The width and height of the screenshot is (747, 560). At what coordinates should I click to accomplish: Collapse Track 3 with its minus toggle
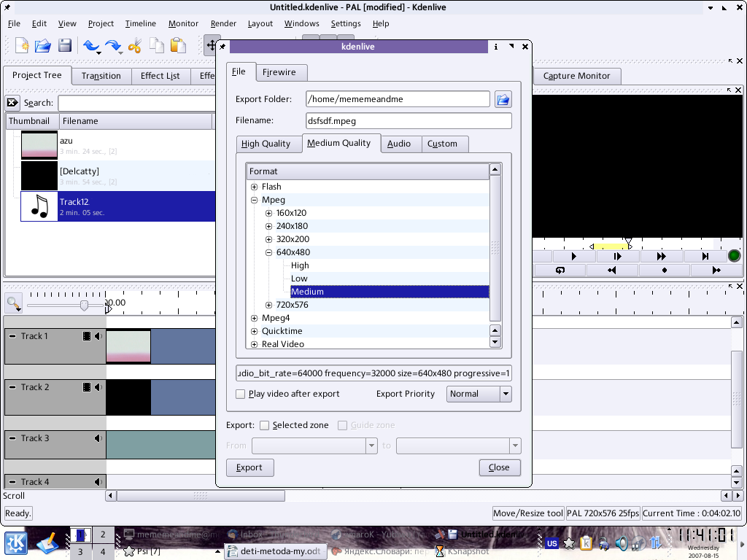coord(12,438)
